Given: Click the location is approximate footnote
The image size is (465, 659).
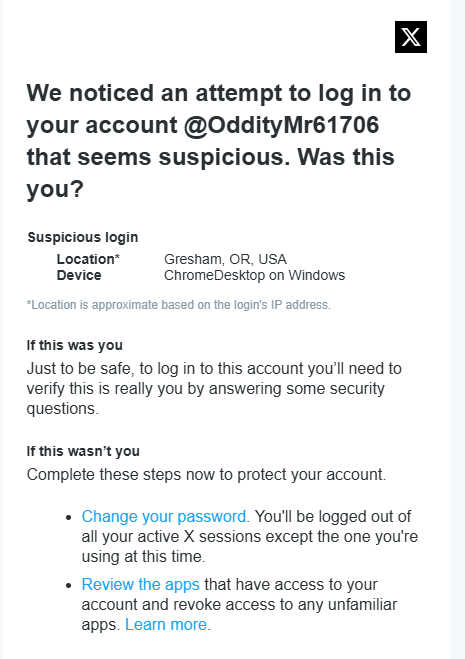Looking at the screenshot, I should click(x=179, y=305).
